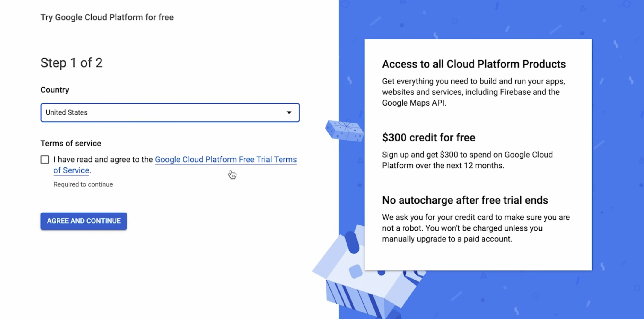Click the 'Country' field label
Screen dimensions: 644x319
[55, 90]
